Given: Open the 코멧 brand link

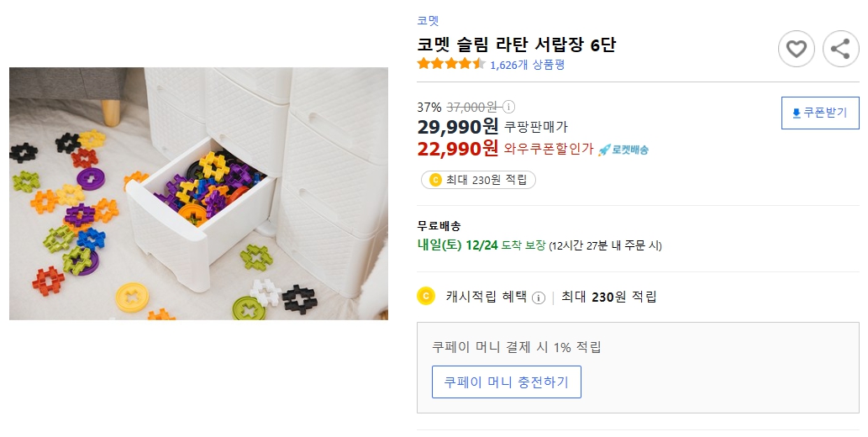Looking at the screenshot, I should pos(428,21).
